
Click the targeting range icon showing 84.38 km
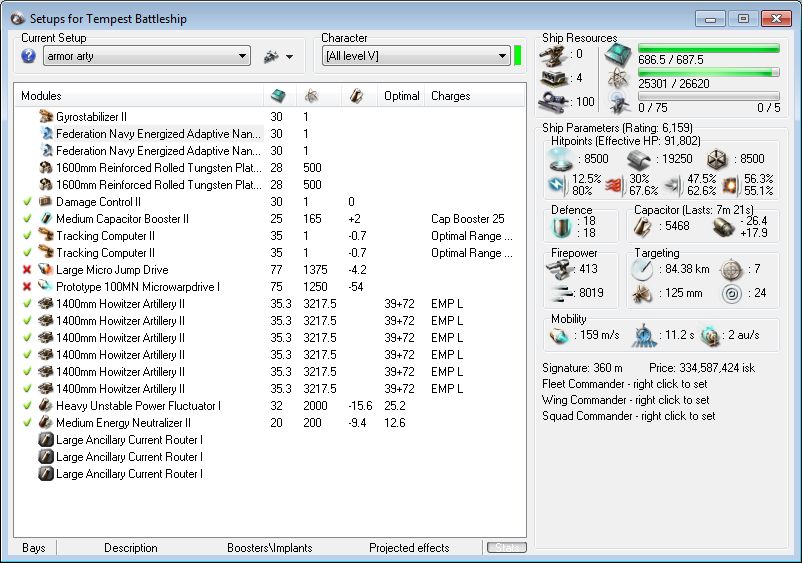point(642,269)
